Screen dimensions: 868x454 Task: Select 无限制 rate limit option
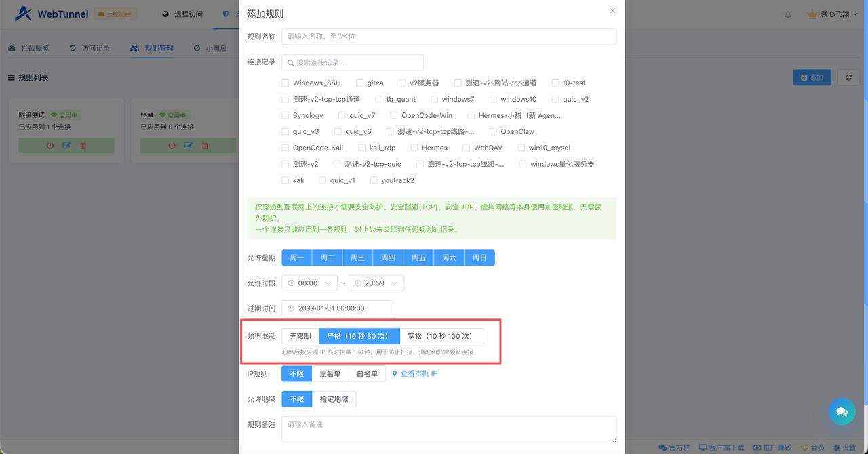(x=300, y=336)
